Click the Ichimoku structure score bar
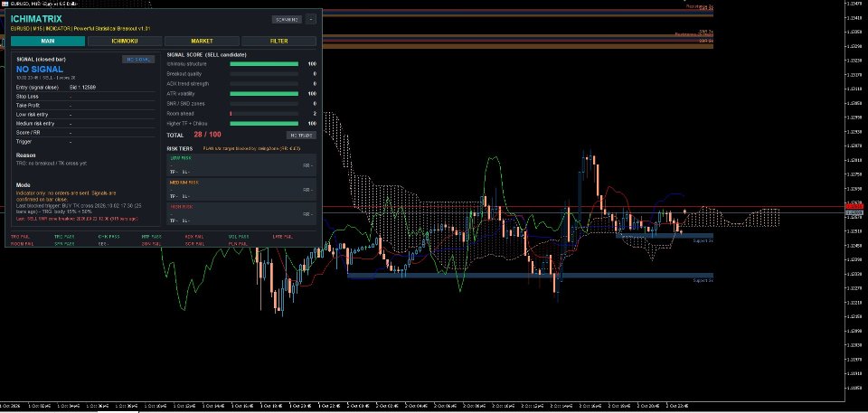 pyautogui.click(x=264, y=64)
